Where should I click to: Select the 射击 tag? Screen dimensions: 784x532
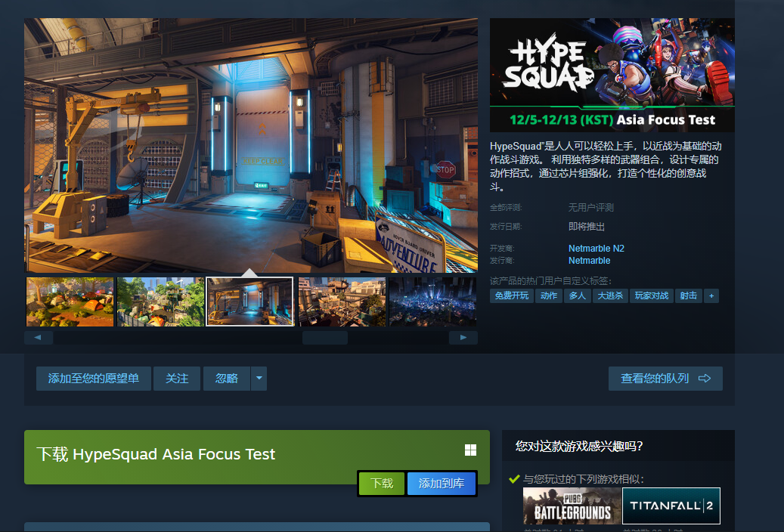[688, 295]
